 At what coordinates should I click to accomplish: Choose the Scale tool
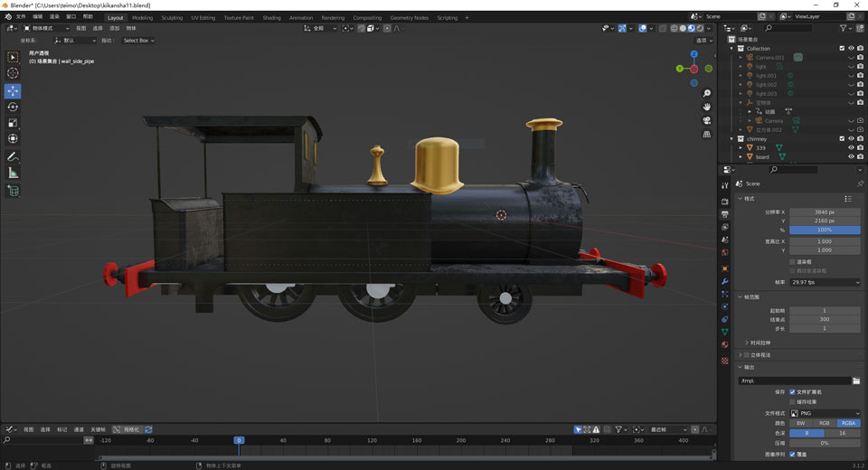pos(13,123)
